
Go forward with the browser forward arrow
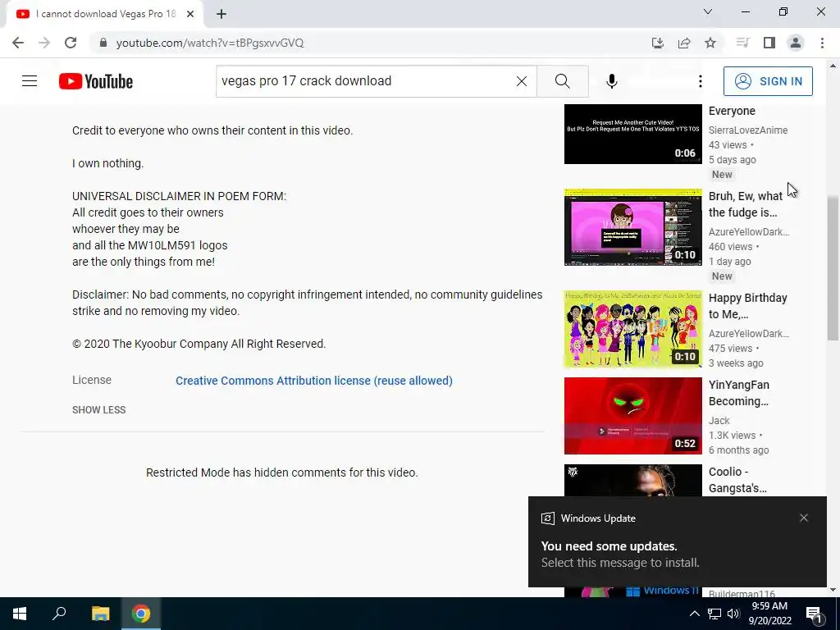coord(44,43)
